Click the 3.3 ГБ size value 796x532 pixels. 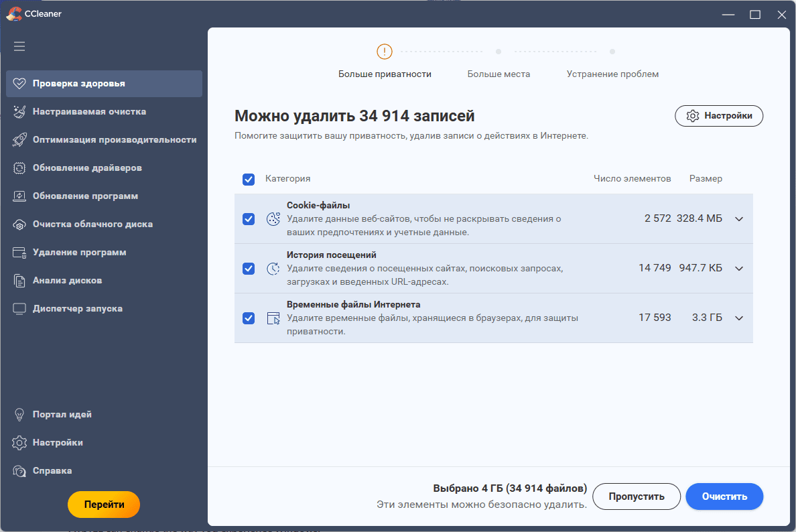[x=707, y=318]
